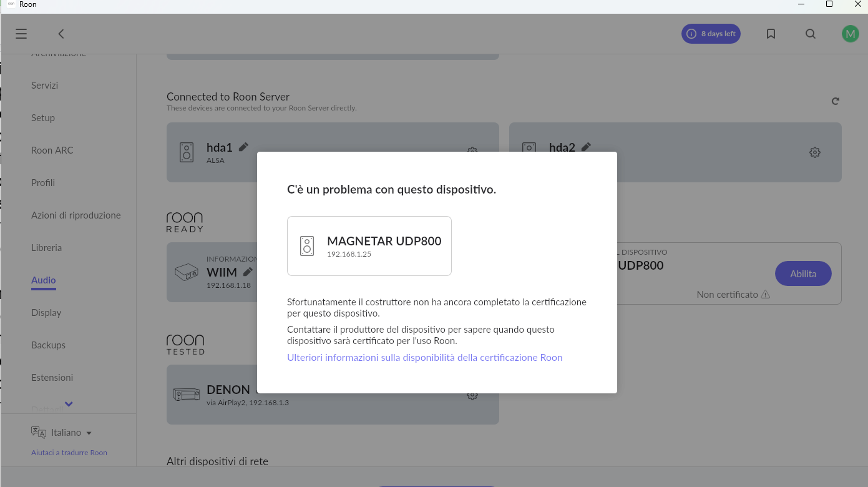The height and width of the screenshot is (487, 868).
Task: Click the "Non certificato" status text
Action: [x=727, y=295]
